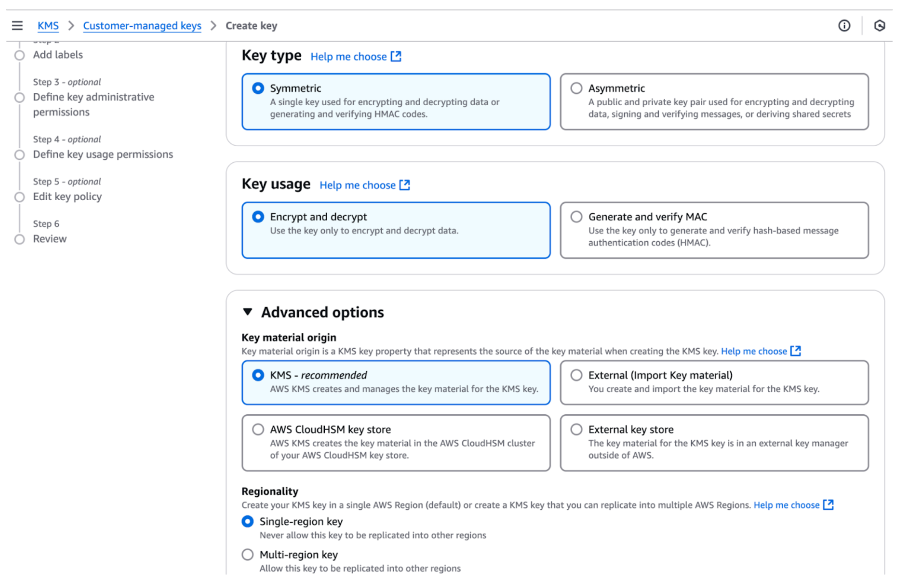This screenshot has height=588, width=897.
Task: Click 'Never allow this key to be replicated' description
Action: click(x=373, y=535)
